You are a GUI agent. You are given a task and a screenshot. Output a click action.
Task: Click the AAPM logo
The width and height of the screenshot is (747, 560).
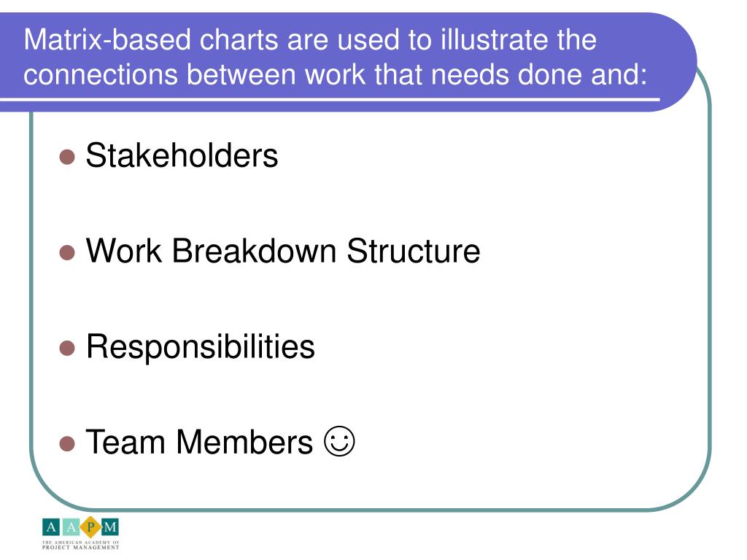click(80, 533)
